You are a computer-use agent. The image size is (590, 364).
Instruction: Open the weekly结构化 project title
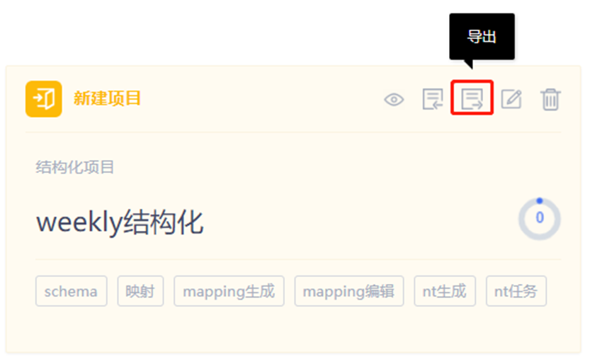120,222
